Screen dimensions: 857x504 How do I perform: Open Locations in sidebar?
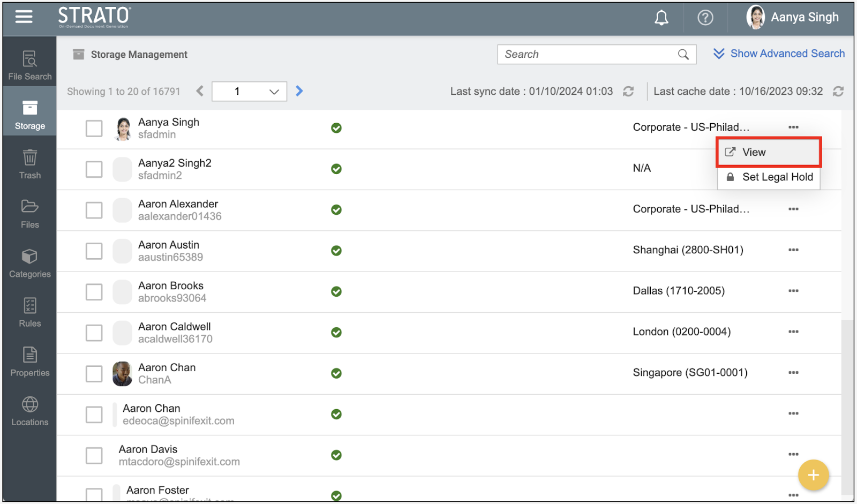coord(30,411)
